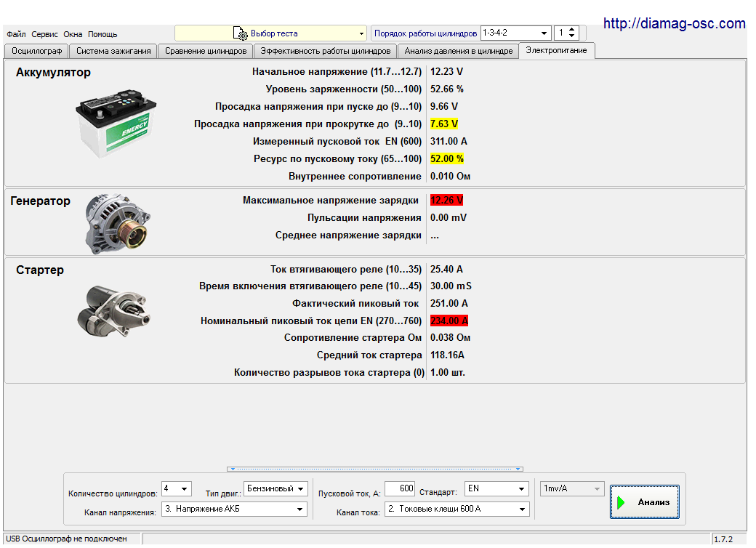
Task: Click the Анализ button
Action: [x=645, y=501]
